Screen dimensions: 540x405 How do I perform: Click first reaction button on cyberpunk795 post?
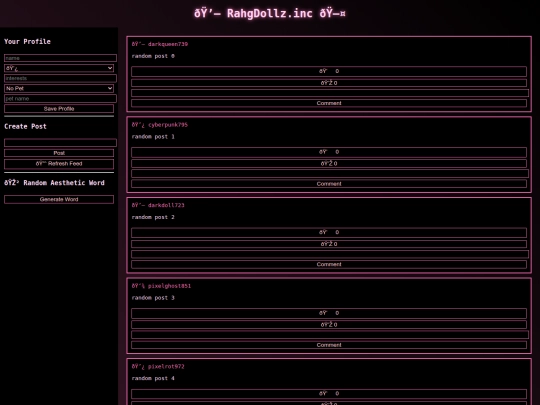[x=329, y=152]
